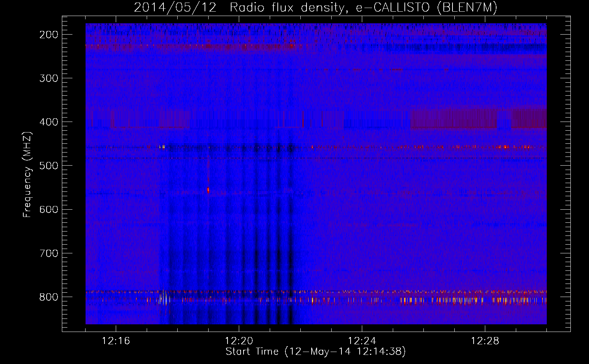Click the 12:20 time tick label

239,341
